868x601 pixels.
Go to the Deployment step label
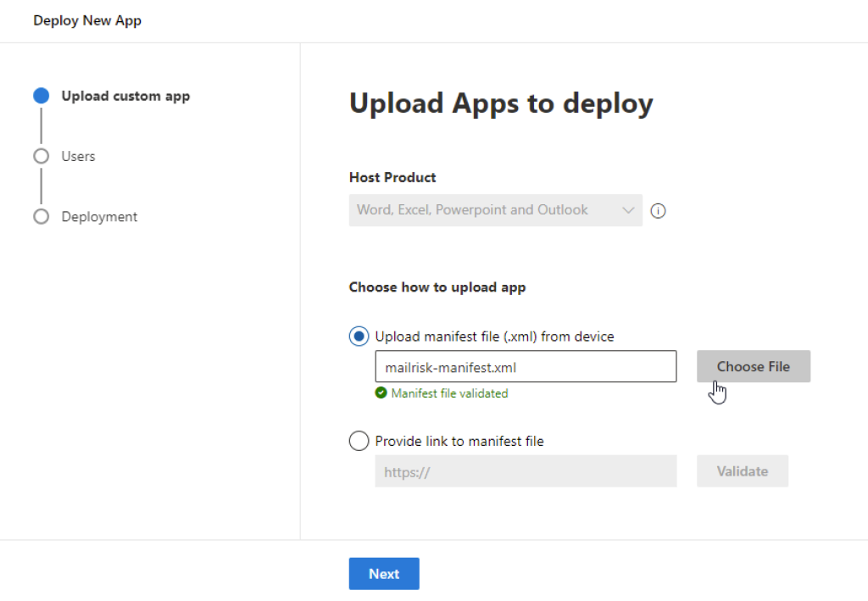pyautogui.click(x=99, y=217)
